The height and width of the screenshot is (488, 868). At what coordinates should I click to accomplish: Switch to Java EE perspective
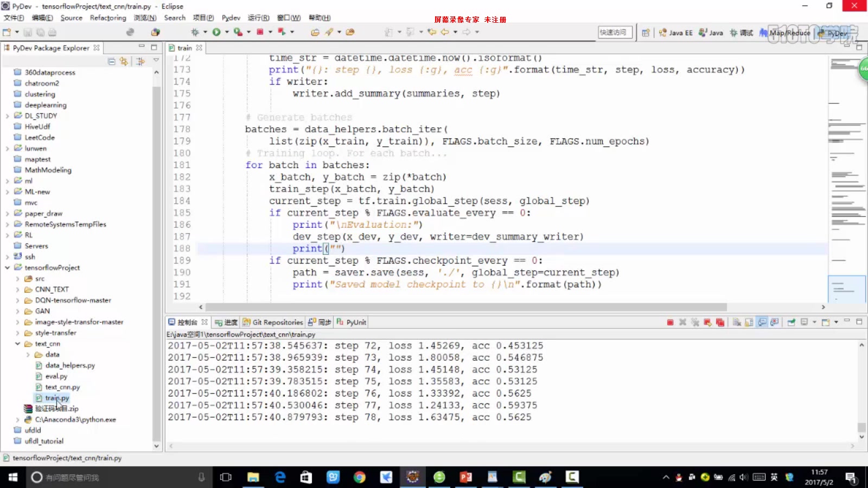pos(675,33)
